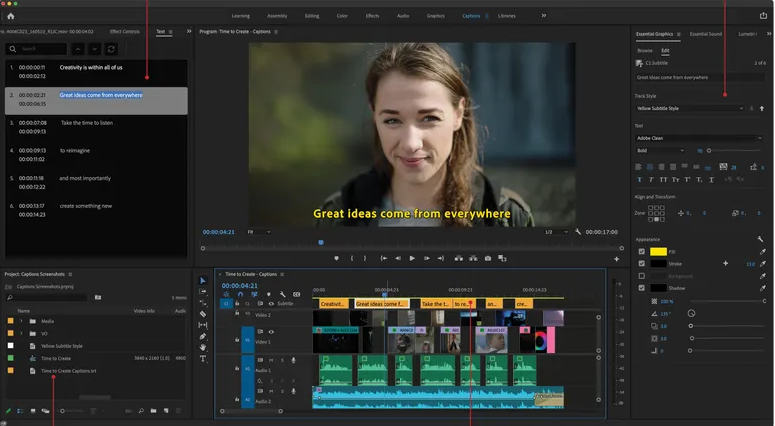Screen dimensions: 775x426
Task: Click the yellow Fill color swatch
Action: pos(658,252)
